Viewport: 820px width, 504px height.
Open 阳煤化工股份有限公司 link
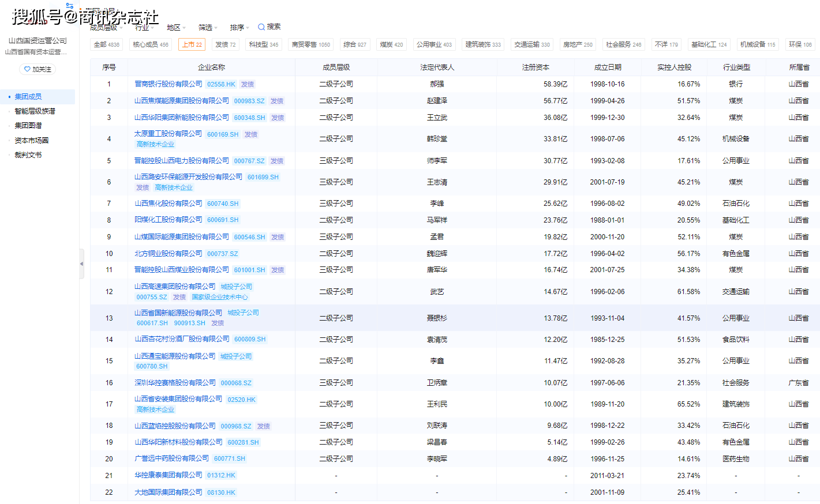tap(169, 220)
